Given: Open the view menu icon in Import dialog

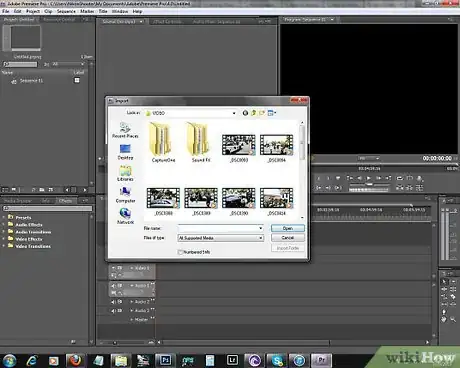Looking at the screenshot, I should click(272, 113).
